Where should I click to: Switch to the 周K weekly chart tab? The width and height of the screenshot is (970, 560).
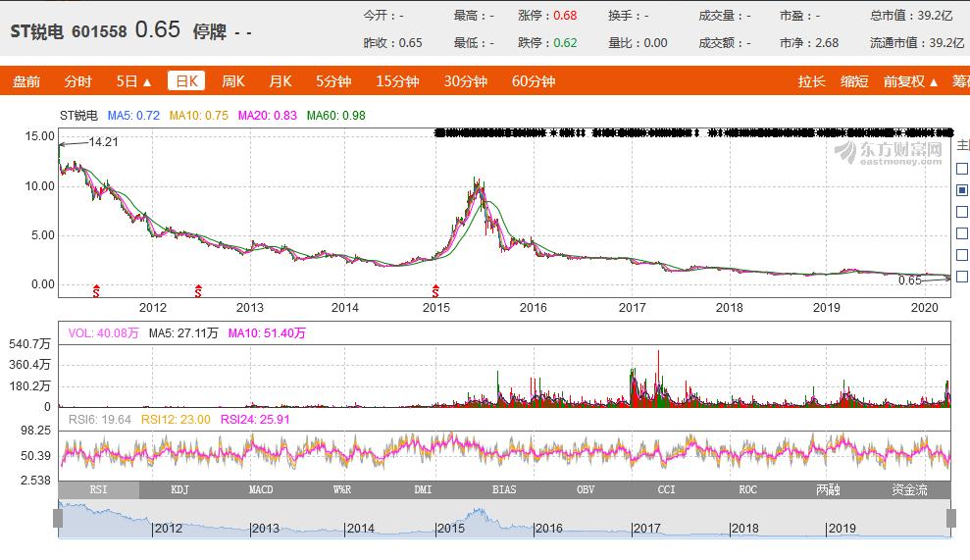[232, 81]
